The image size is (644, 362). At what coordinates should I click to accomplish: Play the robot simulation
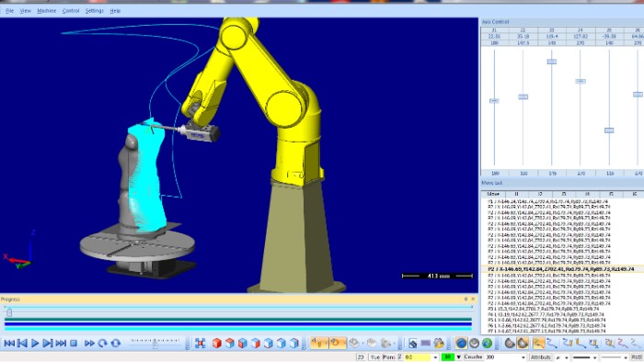click(x=35, y=343)
